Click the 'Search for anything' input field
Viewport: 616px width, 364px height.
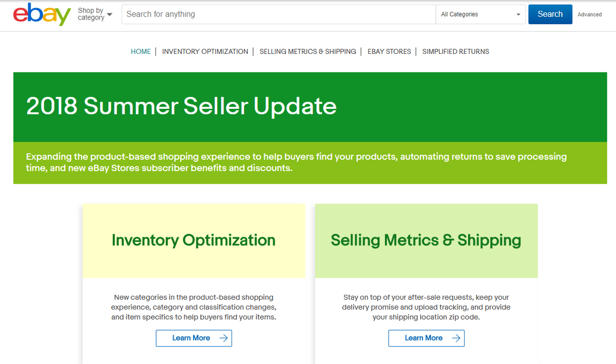tap(278, 14)
